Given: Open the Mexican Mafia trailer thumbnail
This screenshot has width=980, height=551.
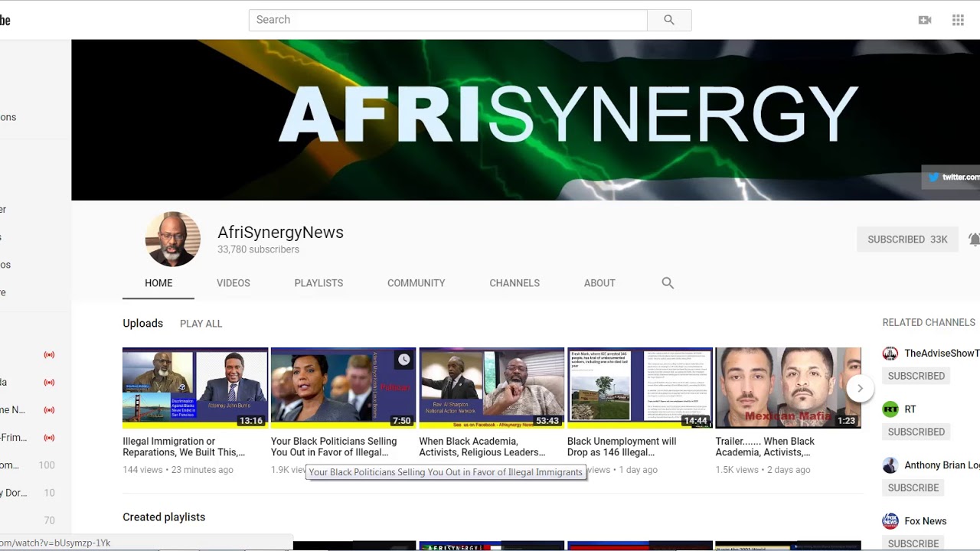Looking at the screenshot, I should (x=788, y=387).
